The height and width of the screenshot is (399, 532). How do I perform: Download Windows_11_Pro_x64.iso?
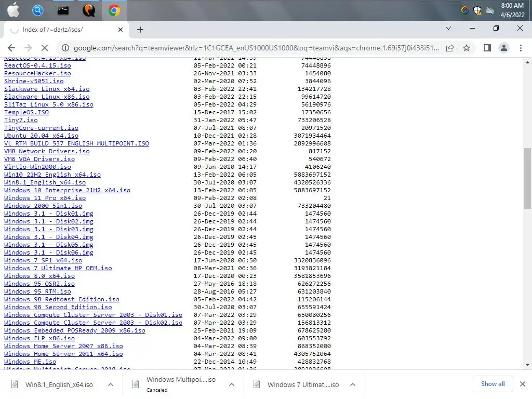pyautogui.click(x=45, y=198)
